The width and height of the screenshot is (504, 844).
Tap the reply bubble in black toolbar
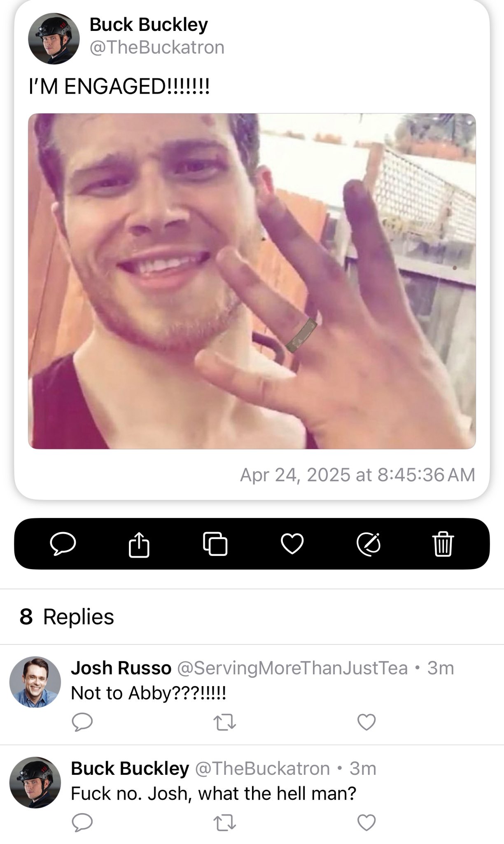coord(63,544)
